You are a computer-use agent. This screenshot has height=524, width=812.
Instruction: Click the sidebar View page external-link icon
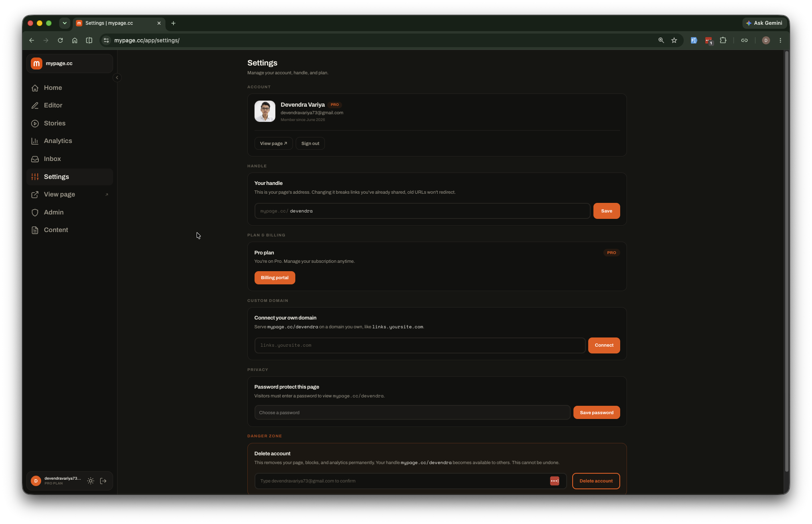pyautogui.click(x=35, y=195)
